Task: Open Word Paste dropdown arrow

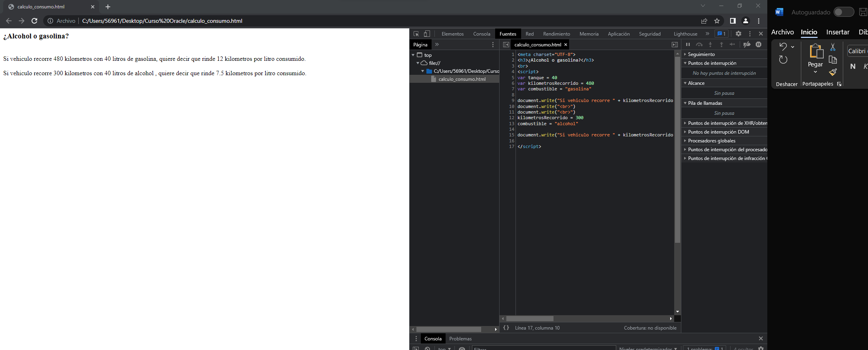Action: pyautogui.click(x=815, y=72)
